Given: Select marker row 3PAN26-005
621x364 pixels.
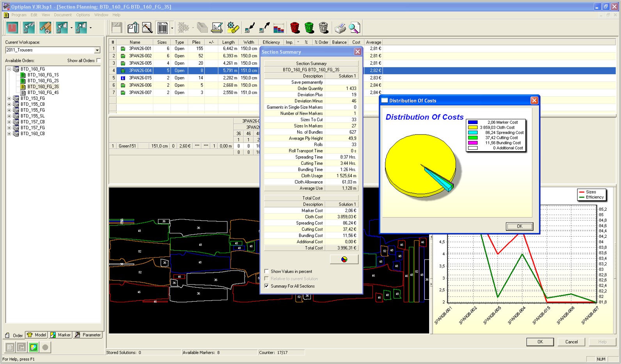Looking at the screenshot, I should pyautogui.click(x=140, y=63).
